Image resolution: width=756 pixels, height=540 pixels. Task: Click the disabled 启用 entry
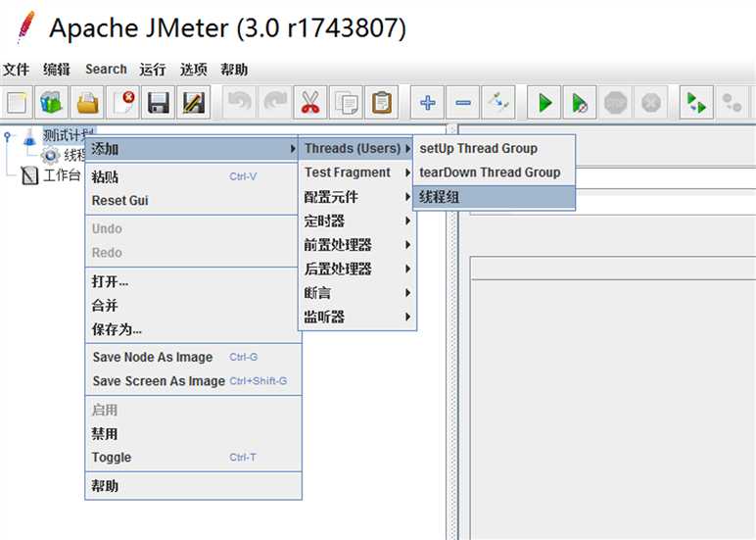[x=193, y=411]
